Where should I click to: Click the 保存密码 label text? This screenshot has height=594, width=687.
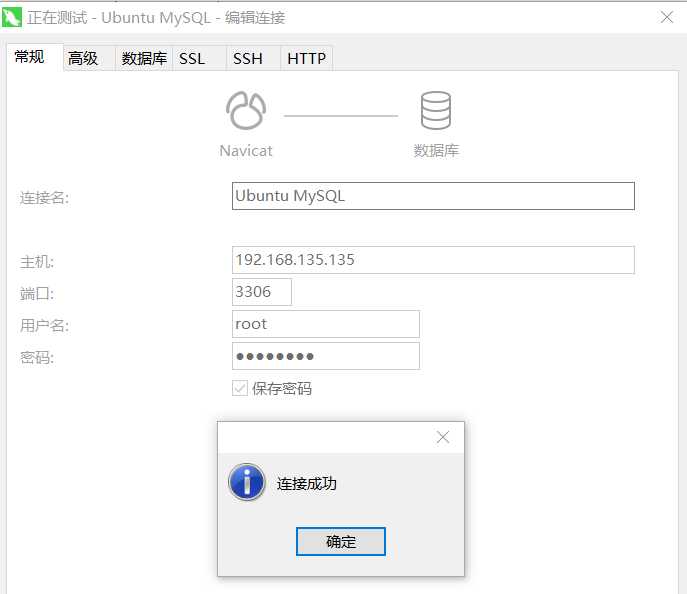(282, 389)
